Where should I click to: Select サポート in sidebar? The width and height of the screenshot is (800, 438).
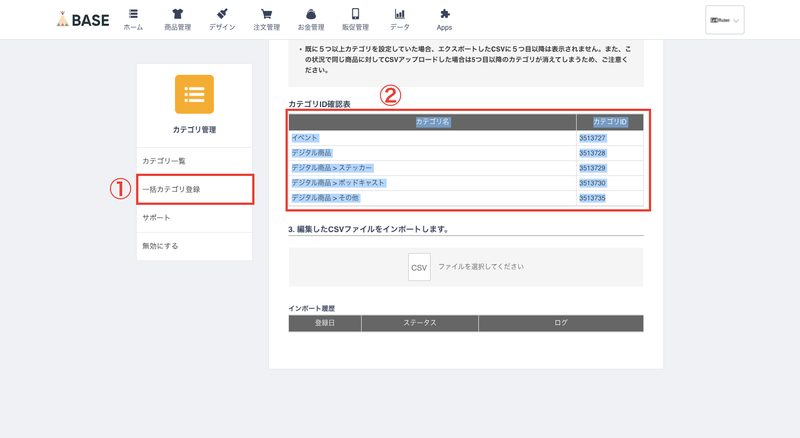[x=194, y=217]
